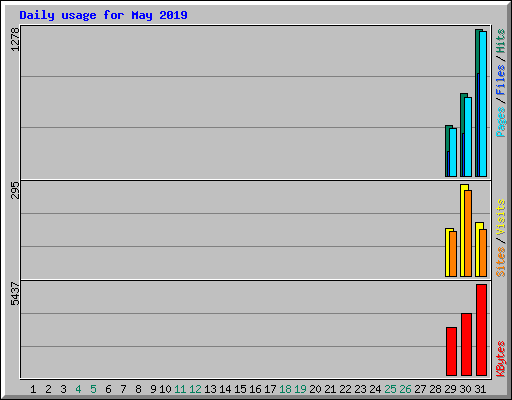
Task: Click green day 25 on the date axis
Action: tap(390, 389)
